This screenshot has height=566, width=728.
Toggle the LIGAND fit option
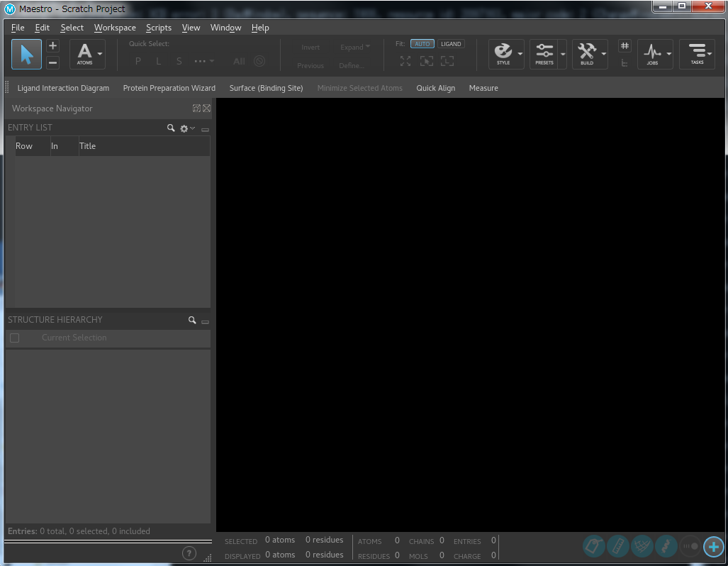pos(451,44)
